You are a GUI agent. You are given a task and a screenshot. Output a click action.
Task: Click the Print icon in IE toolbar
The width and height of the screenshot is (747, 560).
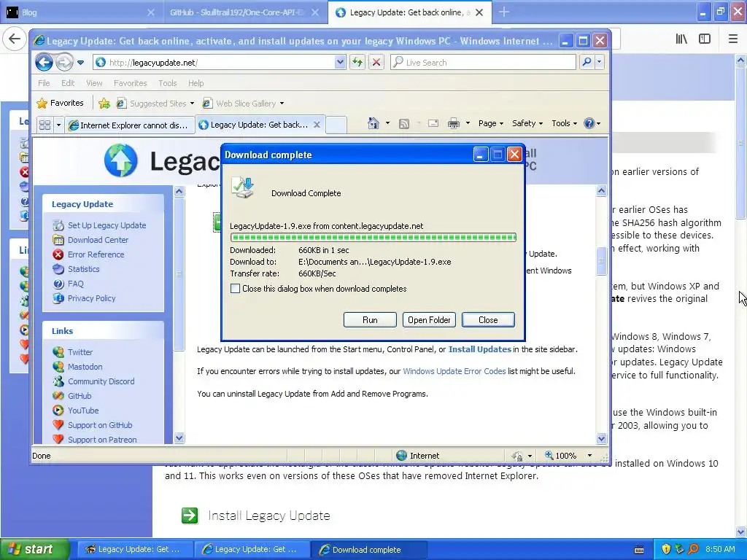click(x=453, y=124)
